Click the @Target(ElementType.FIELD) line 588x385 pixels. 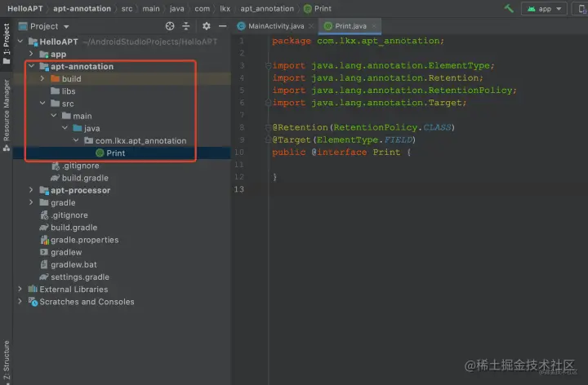344,139
